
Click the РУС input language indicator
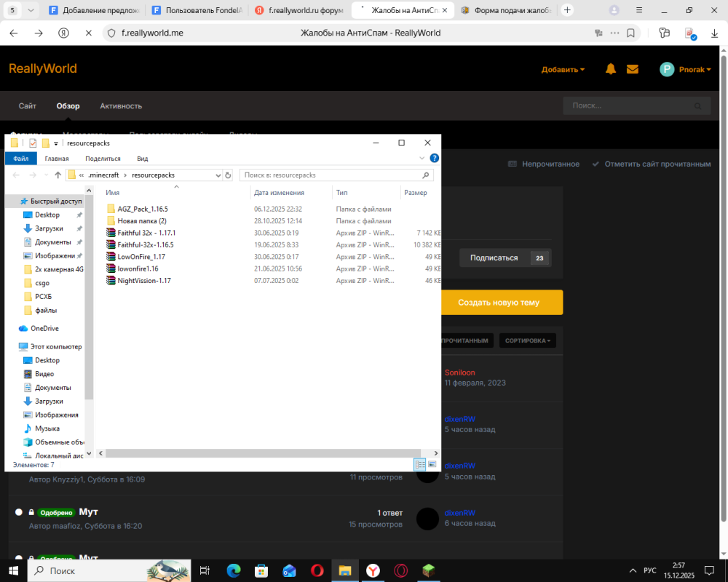click(x=649, y=570)
